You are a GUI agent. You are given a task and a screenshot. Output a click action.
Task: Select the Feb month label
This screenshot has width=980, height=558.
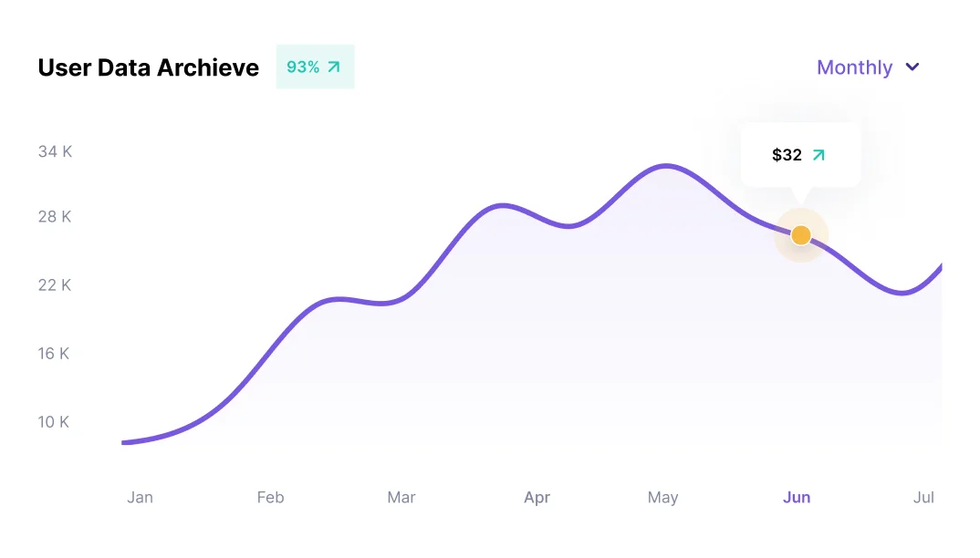(270, 497)
